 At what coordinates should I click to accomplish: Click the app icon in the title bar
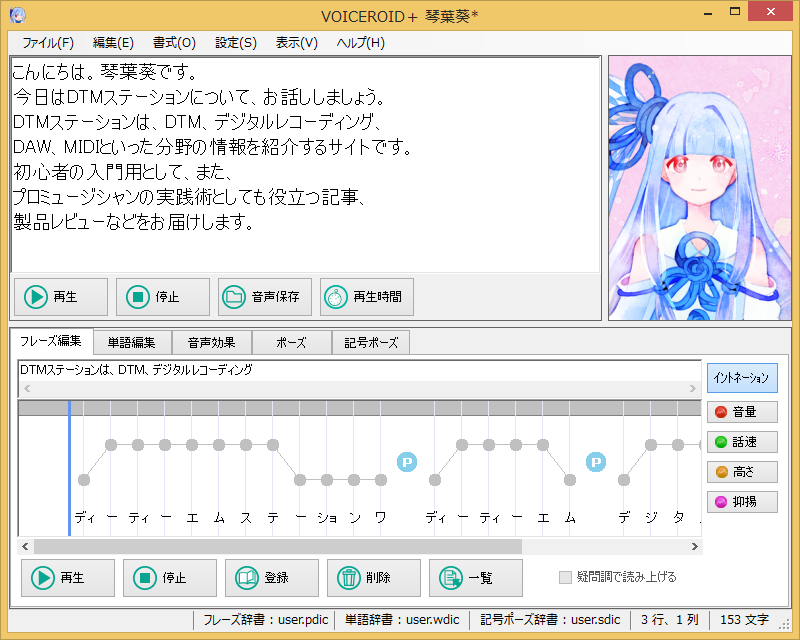(17, 15)
